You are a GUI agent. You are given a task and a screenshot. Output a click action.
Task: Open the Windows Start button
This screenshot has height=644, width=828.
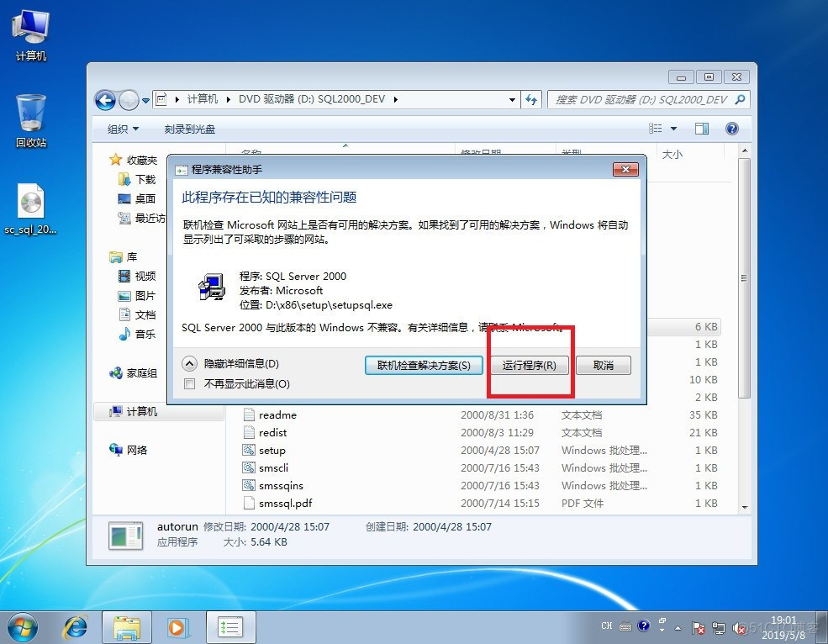point(23,628)
